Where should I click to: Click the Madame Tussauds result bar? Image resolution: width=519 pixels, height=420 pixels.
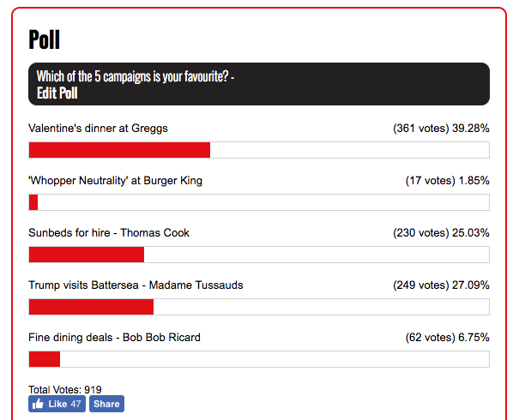tap(259, 307)
